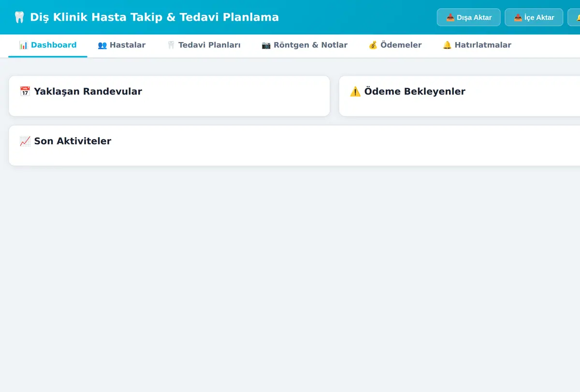Click the "Diş Klinik Hasta Takip" app title
Viewport: 580px width, 392px height.
[x=146, y=17]
